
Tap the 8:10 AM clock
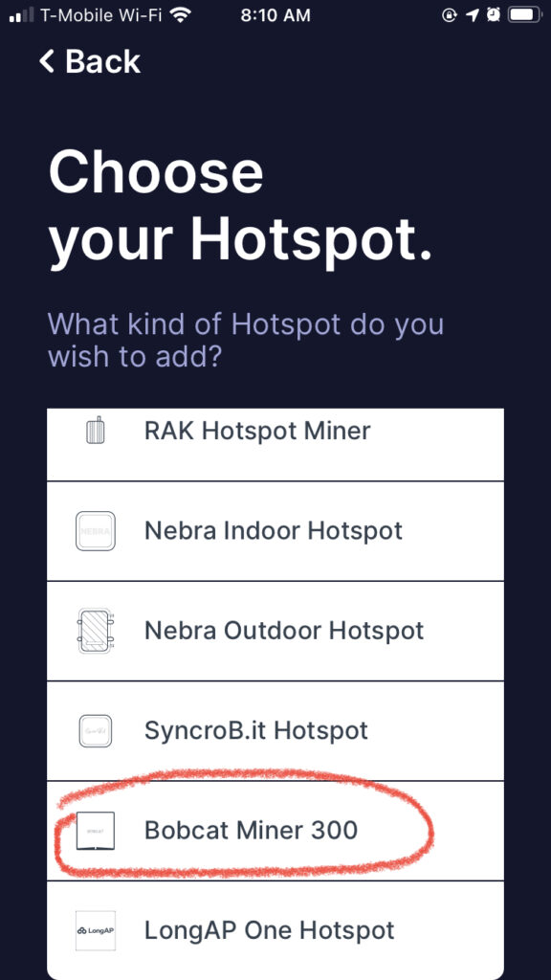tap(275, 15)
